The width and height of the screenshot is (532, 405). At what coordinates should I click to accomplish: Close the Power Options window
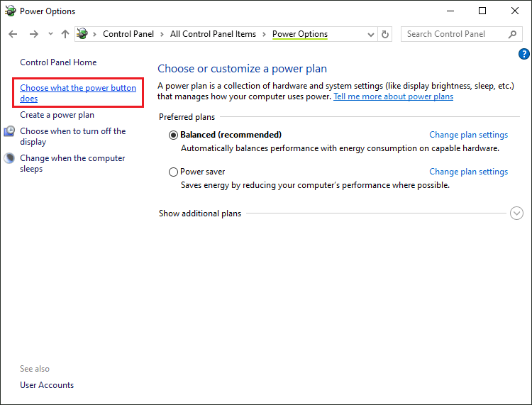point(515,11)
